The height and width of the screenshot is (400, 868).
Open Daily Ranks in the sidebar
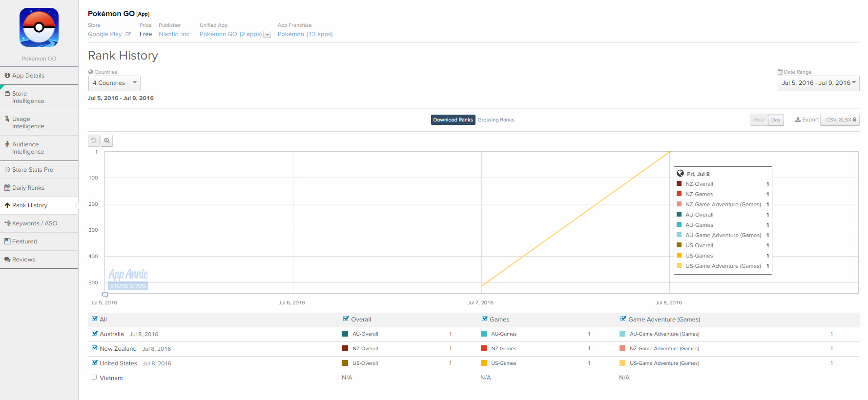[39, 188]
